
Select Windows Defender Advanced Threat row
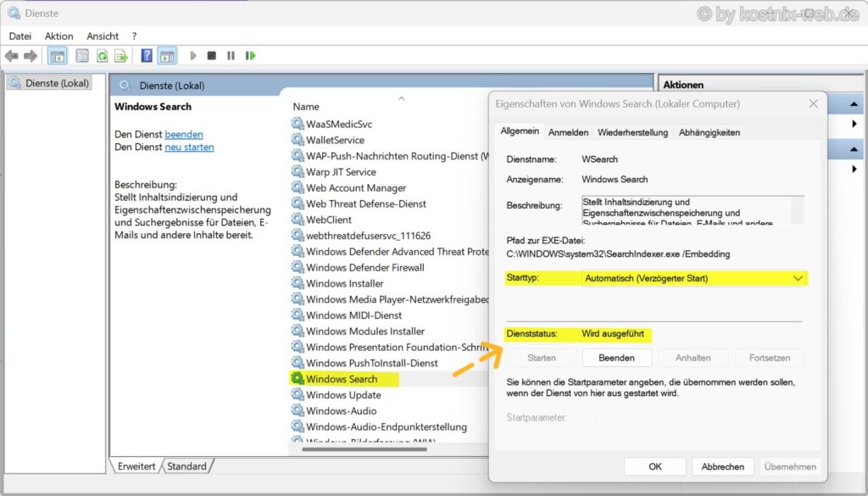(390, 251)
